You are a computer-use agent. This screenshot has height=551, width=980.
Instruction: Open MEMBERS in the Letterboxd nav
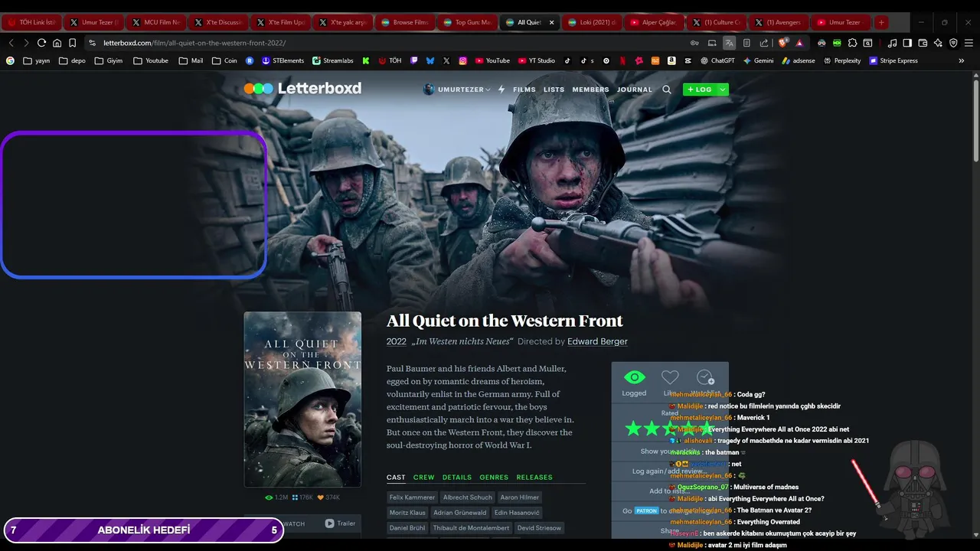point(590,90)
